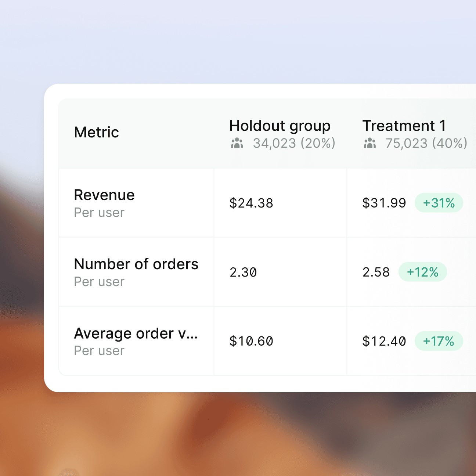Select the Revenue metric row

pyautogui.click(x=104, y=195)
